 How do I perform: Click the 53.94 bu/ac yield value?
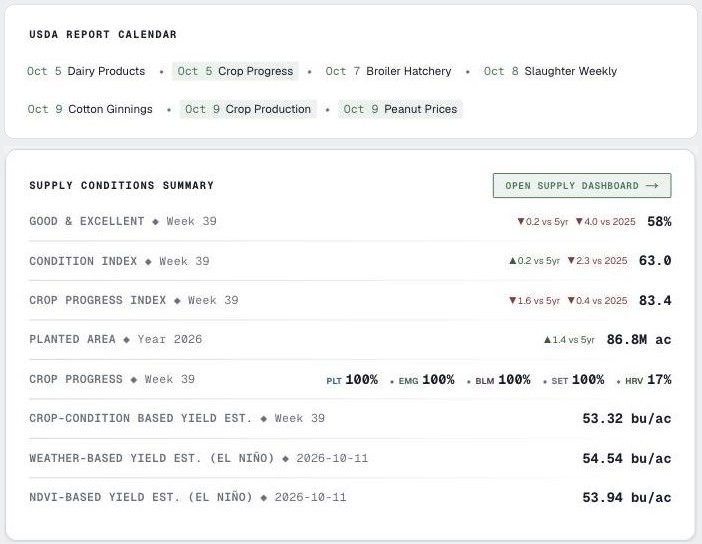pyautogui.click(x=627, y=497)
